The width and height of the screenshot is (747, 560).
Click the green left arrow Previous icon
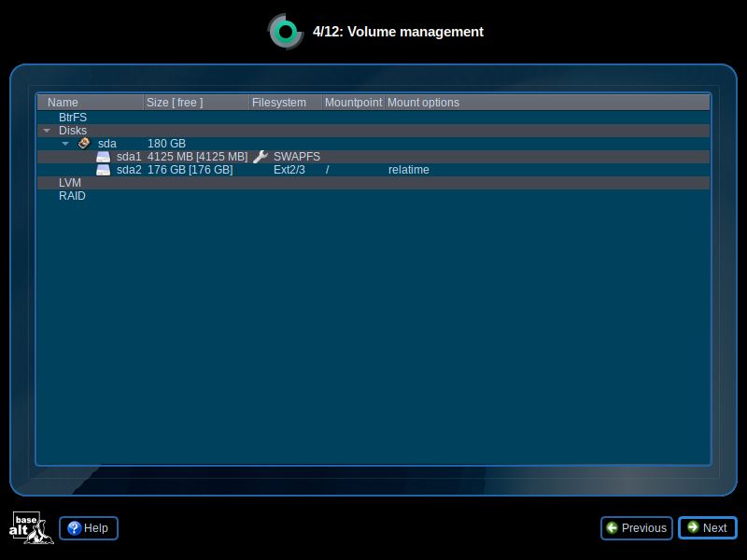613,528
